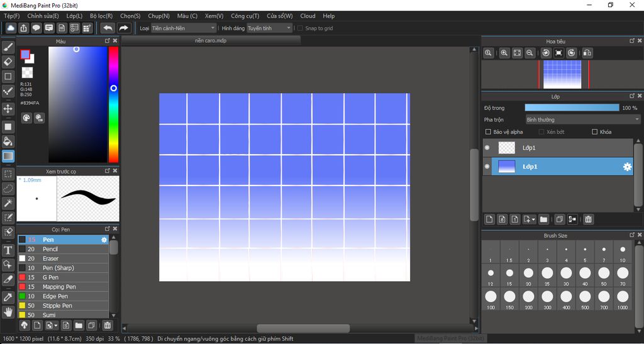Open the Tệp(F) menu

coord(11,16)
